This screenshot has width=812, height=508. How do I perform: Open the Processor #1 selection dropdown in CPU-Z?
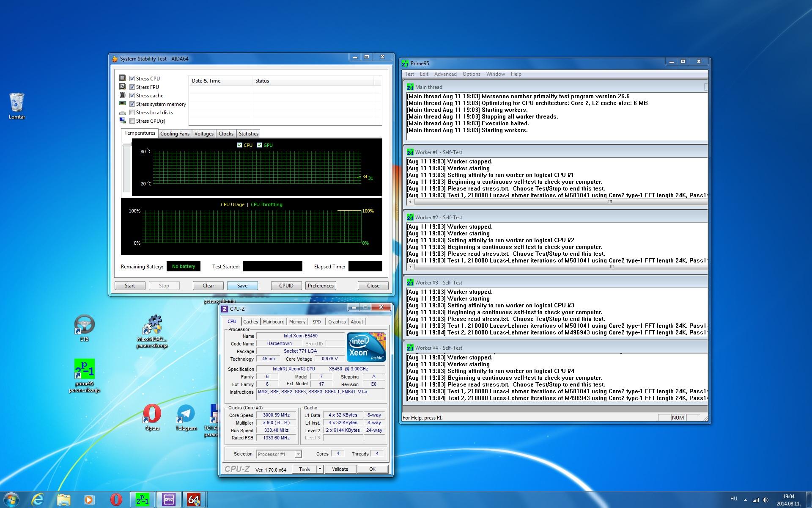coord(279,454)
